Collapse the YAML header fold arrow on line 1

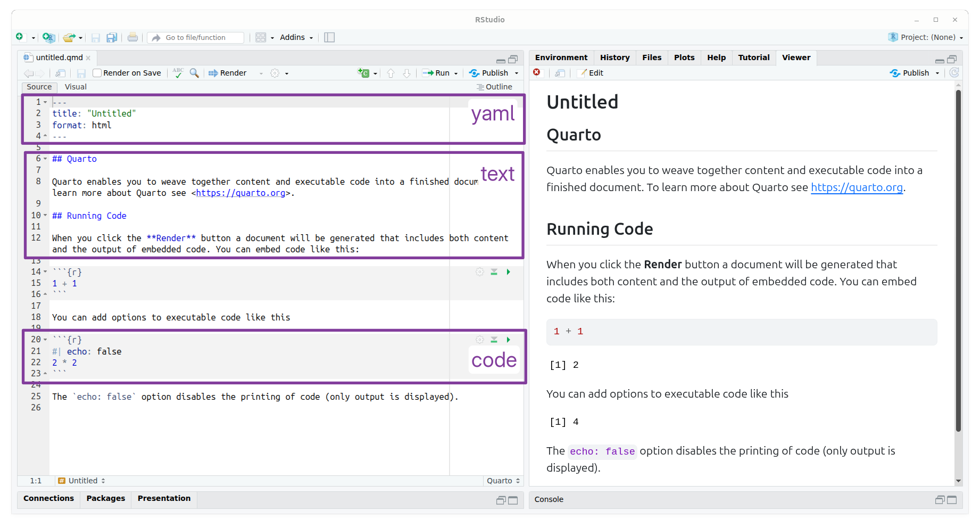(45, 102)
